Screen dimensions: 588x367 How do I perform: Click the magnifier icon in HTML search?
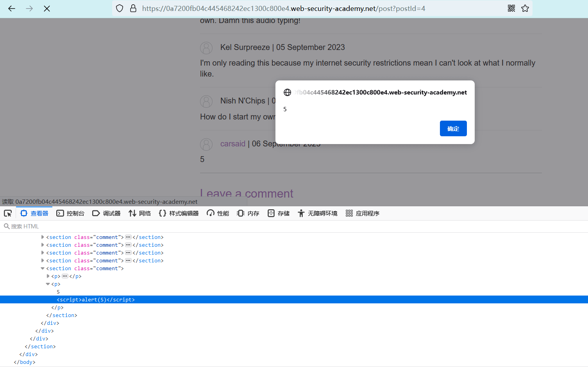7,226
